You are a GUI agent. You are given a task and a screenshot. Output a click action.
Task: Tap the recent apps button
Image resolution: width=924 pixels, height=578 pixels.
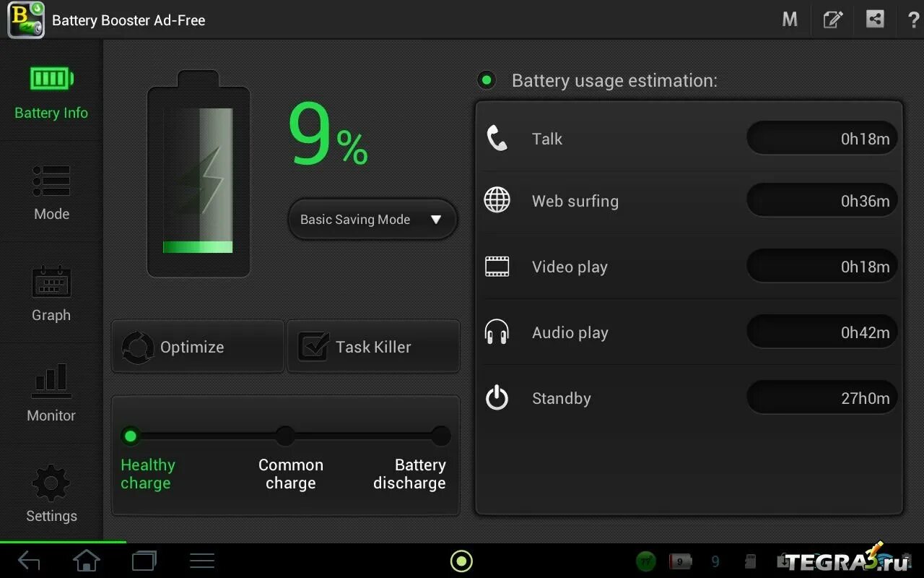coord(144,561)
